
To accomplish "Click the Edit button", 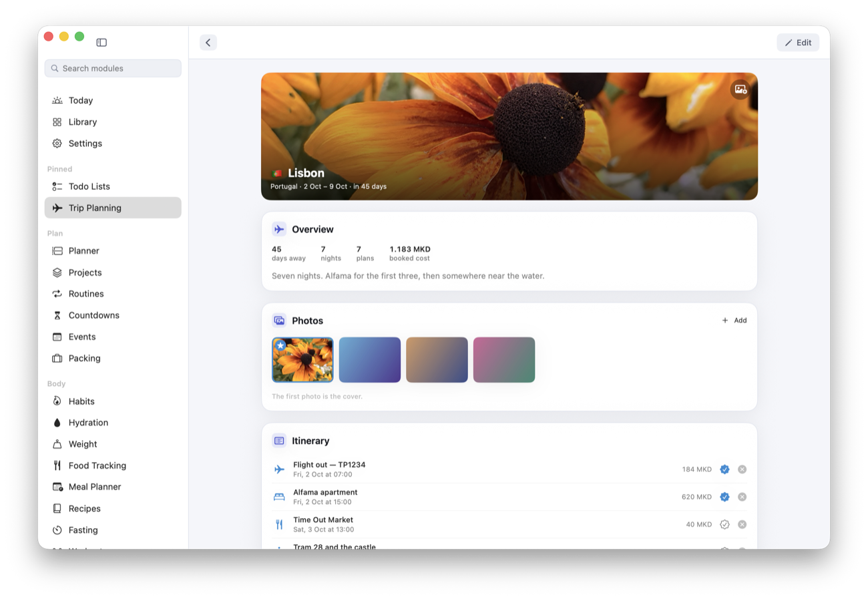I will coord(798,43).
